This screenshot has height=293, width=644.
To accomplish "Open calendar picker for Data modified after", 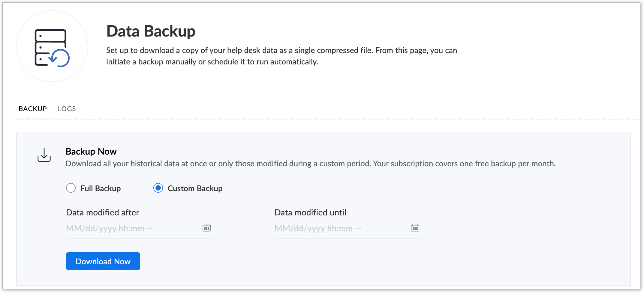I will tap(207, 228).
